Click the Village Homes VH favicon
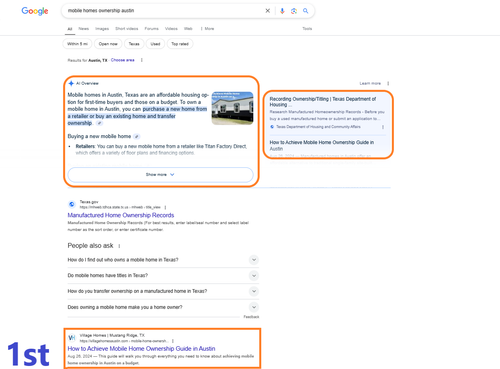500x369 pixels. 72,338
